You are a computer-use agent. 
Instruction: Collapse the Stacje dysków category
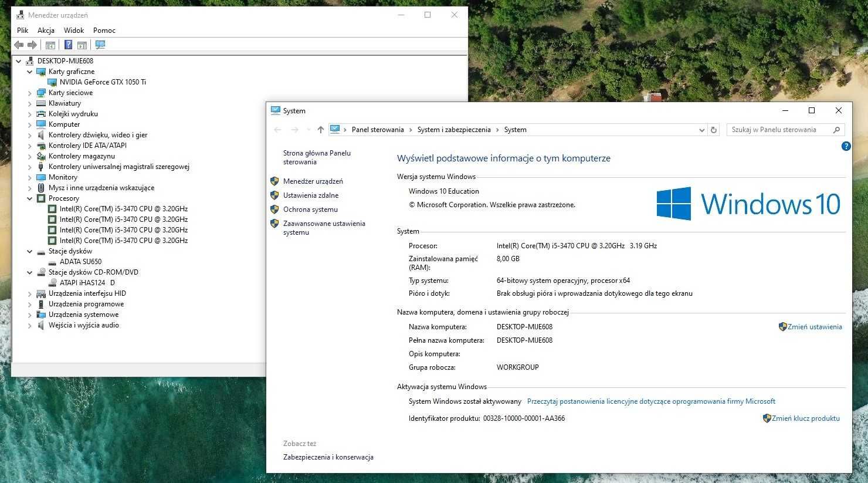pyautogui.click(x=30, y=251)
